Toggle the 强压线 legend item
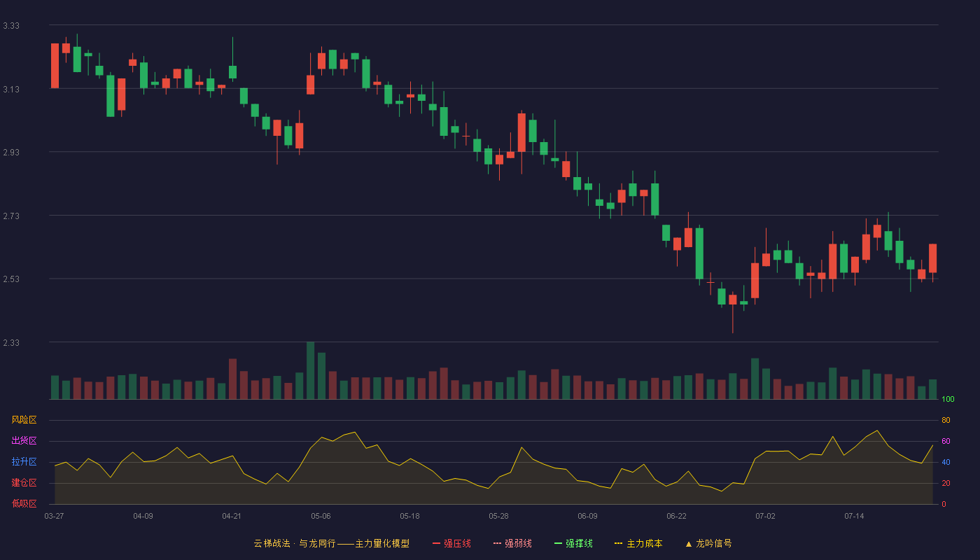Viewport: 980px width, 560px height. click(x=451, y=543)
